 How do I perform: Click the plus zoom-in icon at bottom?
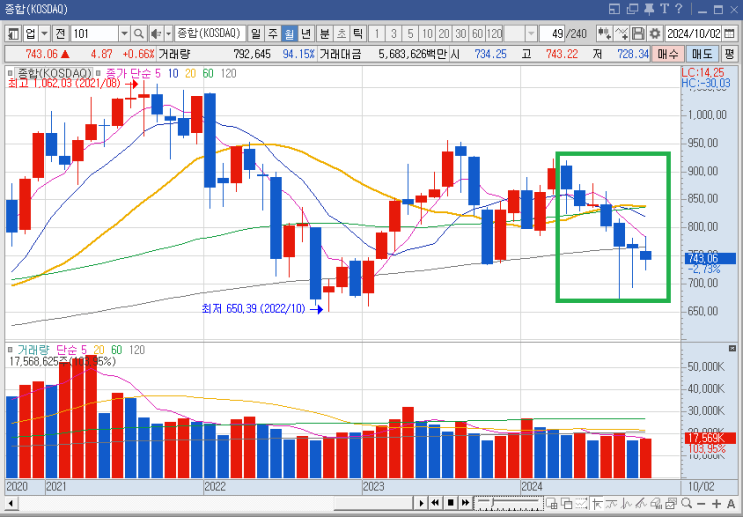(716, 503)
